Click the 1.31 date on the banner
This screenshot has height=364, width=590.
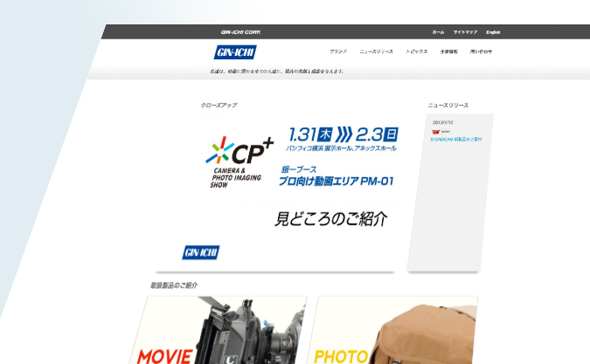click(302, 134)
